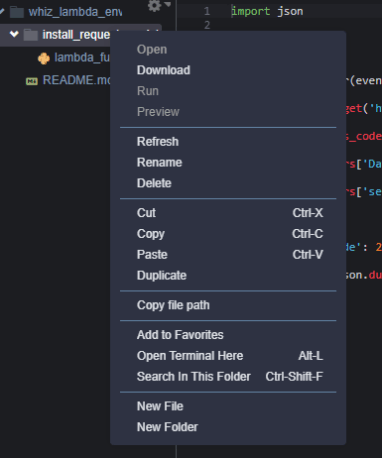Click line number 1 in the editor gutter
The height and width of the screenshot is (458, 382).
pyautogui.click(x=207, y=11)
